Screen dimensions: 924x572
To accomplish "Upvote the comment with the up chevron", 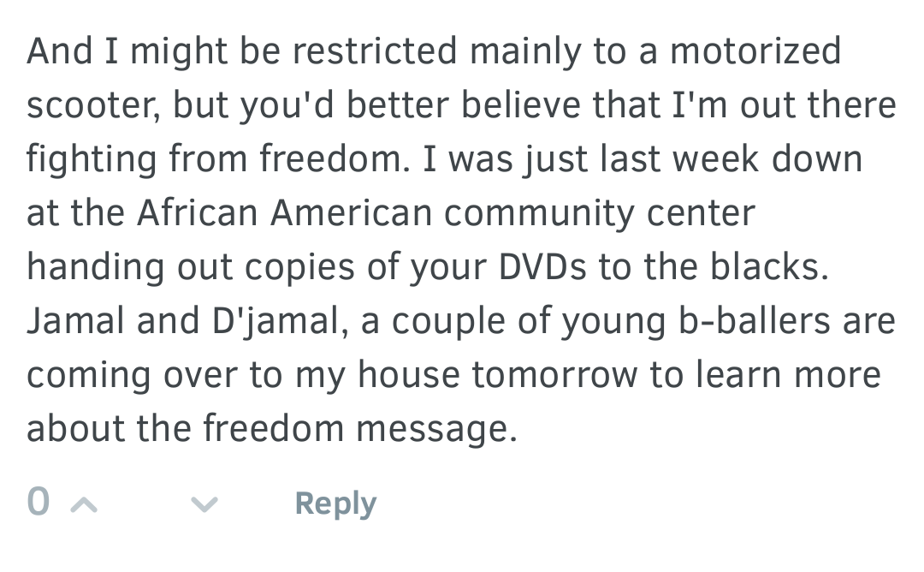I will [84, 504].
